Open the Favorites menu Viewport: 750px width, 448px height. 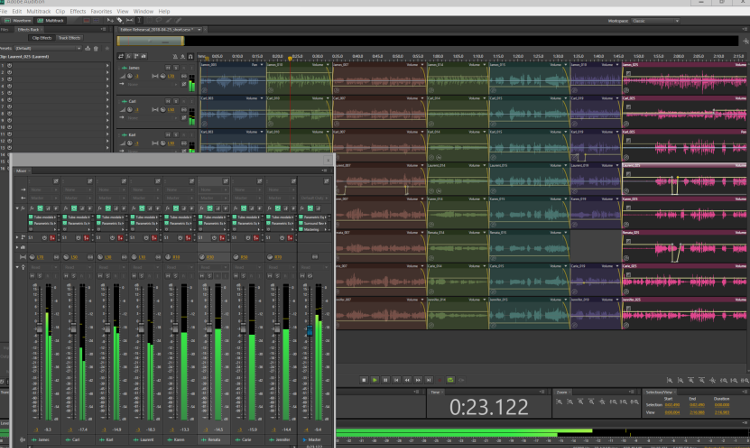(x=101, y=11)
